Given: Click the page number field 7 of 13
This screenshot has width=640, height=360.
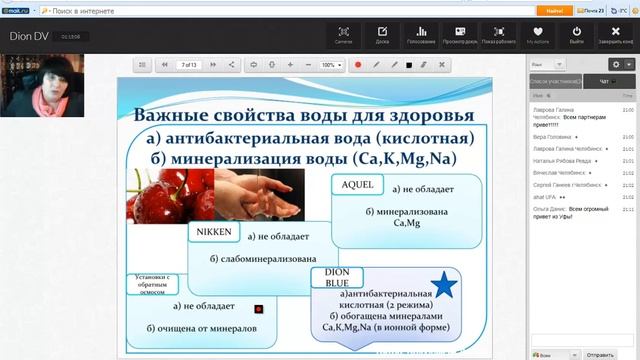Looking at the screenshot, I should tap(189, 65).
